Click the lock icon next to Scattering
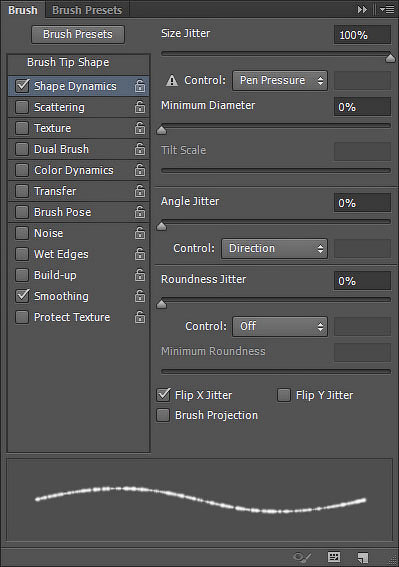399x567 pixels. point(140,107)
